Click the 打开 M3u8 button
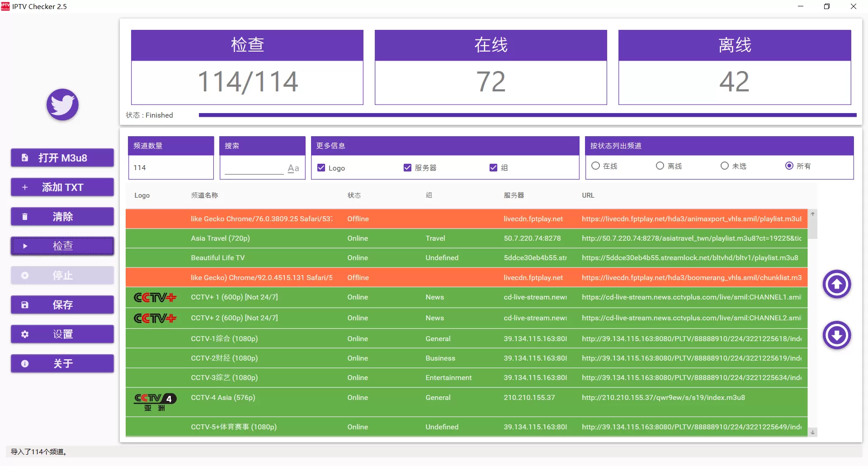This screenshot has height=466, width=868. (x=62, y=157)
